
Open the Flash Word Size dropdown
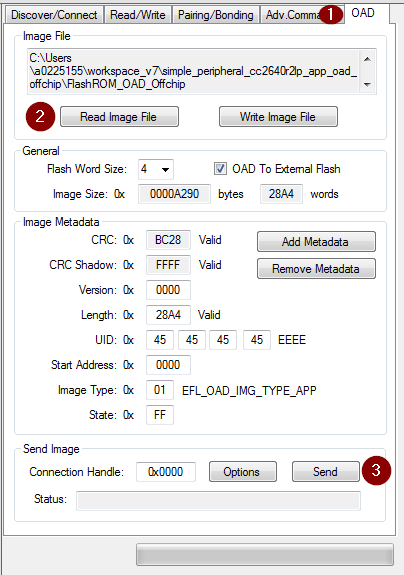click(156, 169)
